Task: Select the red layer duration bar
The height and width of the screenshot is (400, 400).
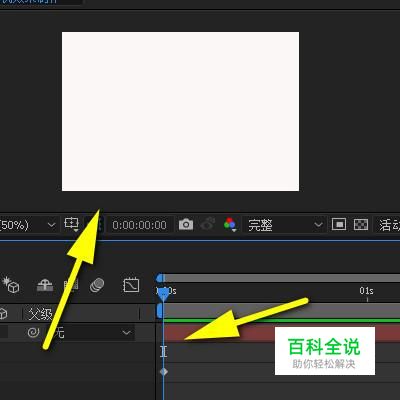Action: [x=282, y=332]
